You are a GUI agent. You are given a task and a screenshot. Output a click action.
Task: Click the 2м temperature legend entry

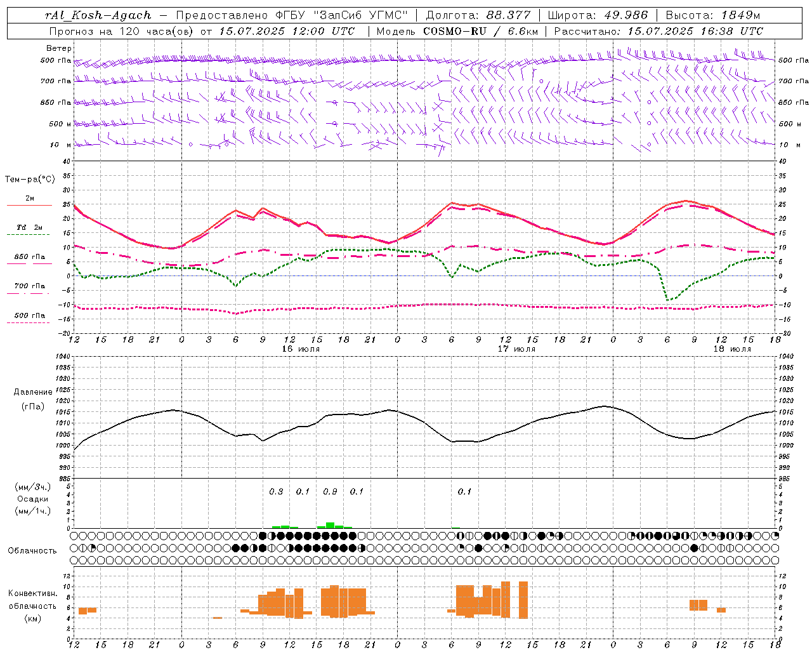(x=30, y=198)
